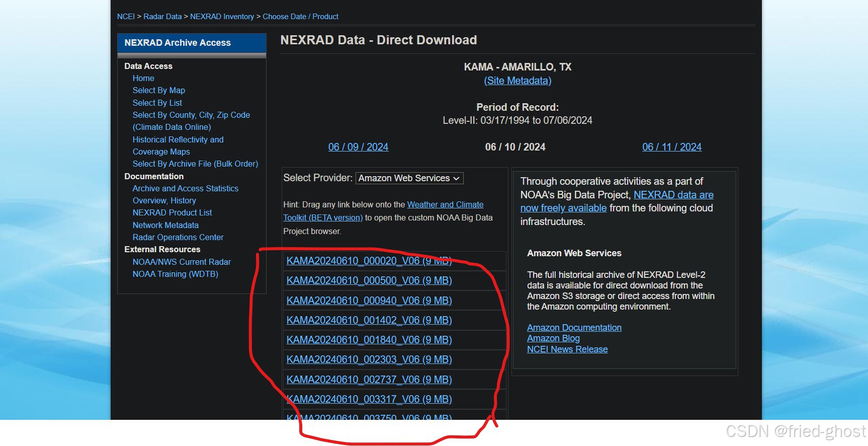This screenshot has width=868, height=446.
Task: Open Radar Operations Center link
Action: click(x=178, y=237)
